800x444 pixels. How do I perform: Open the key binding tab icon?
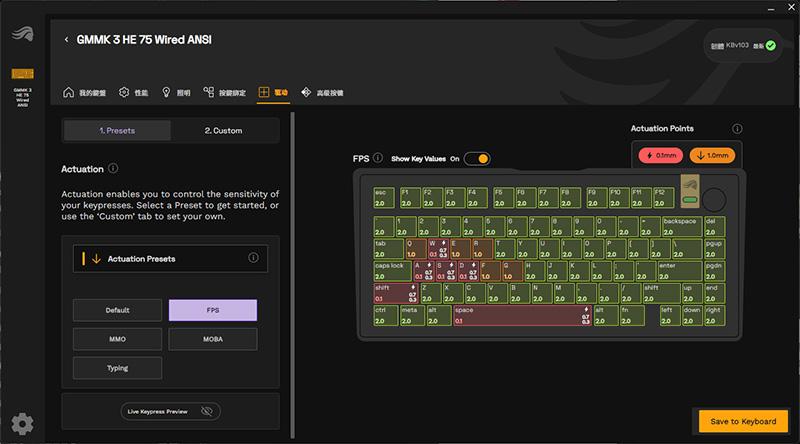pyautogui.click(x=209, y=92)
